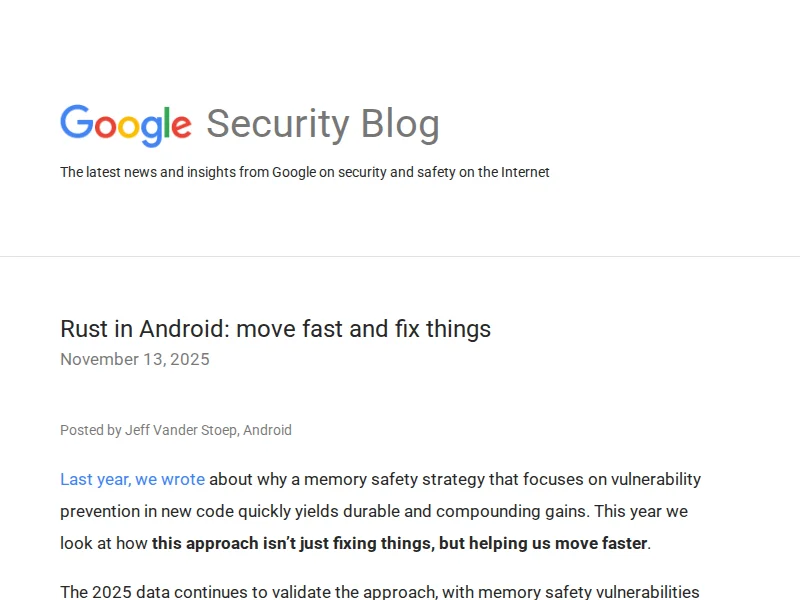
Task: Click the word "Android" in the byline
Action: tap(267, 430)
